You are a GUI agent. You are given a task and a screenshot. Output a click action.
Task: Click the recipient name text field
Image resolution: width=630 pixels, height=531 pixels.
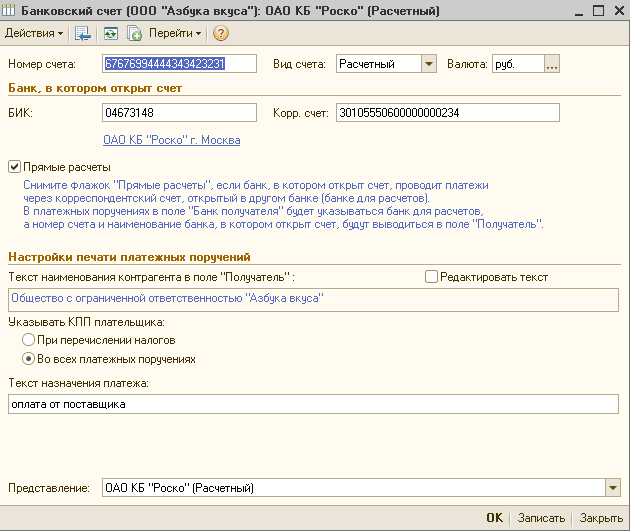pos(313,300)
